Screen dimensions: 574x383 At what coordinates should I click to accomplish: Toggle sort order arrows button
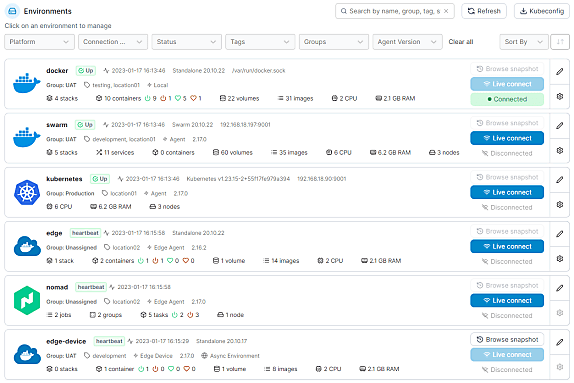click(560, 42)
